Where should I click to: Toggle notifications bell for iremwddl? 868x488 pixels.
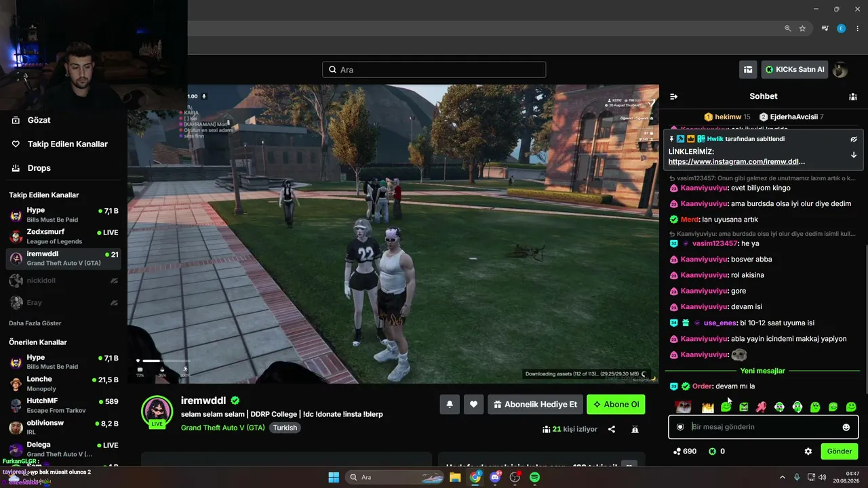pos(449,405)
